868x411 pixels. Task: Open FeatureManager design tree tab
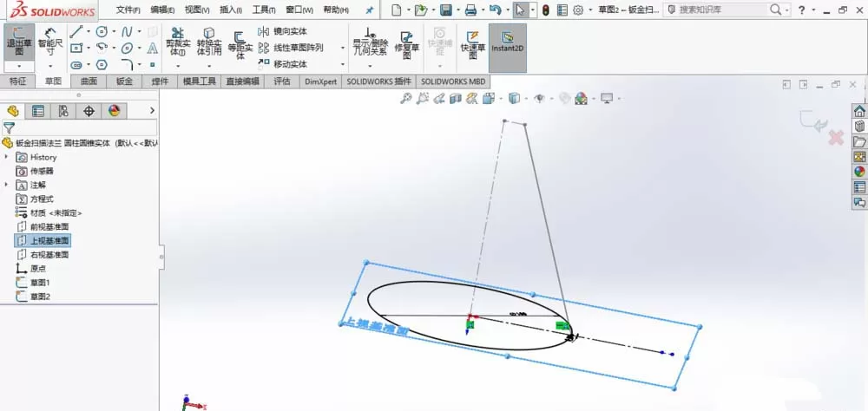tap(13, 111)
